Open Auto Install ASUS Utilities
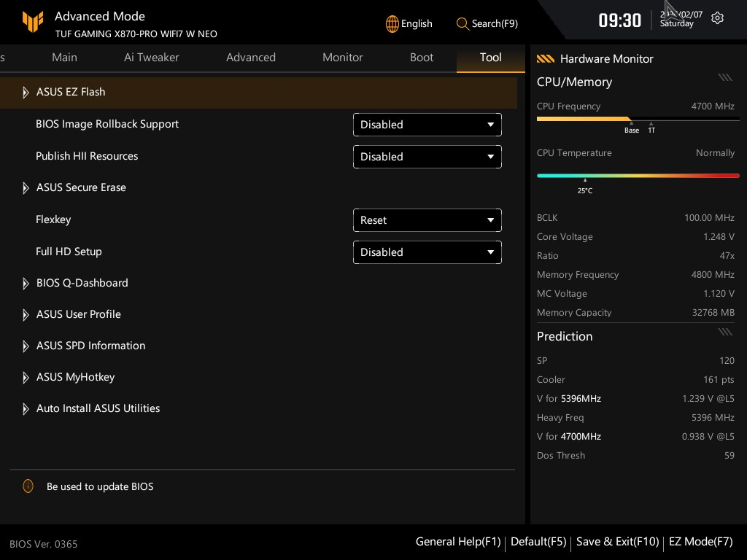747x560 pixels. 98,408
